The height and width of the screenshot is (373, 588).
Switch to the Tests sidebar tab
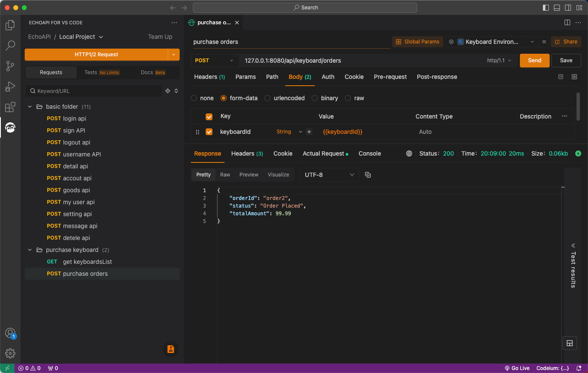pos(102,72)
